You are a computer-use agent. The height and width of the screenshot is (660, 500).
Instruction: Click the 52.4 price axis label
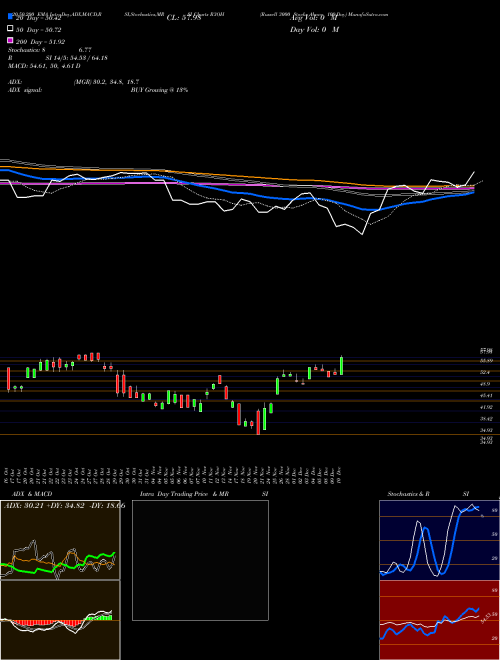(x=487, y=373)
